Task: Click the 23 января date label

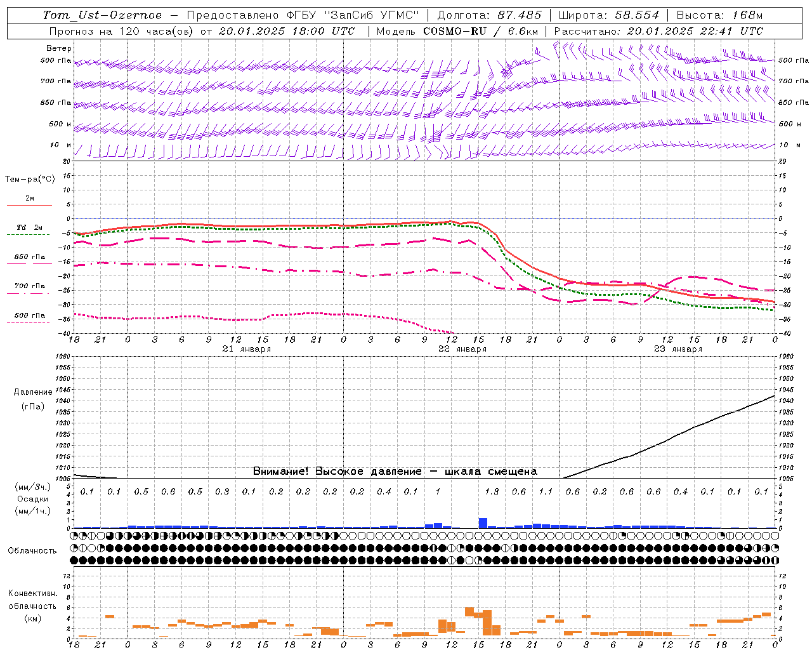Action: pyautogui.click(x=678, y=349)
